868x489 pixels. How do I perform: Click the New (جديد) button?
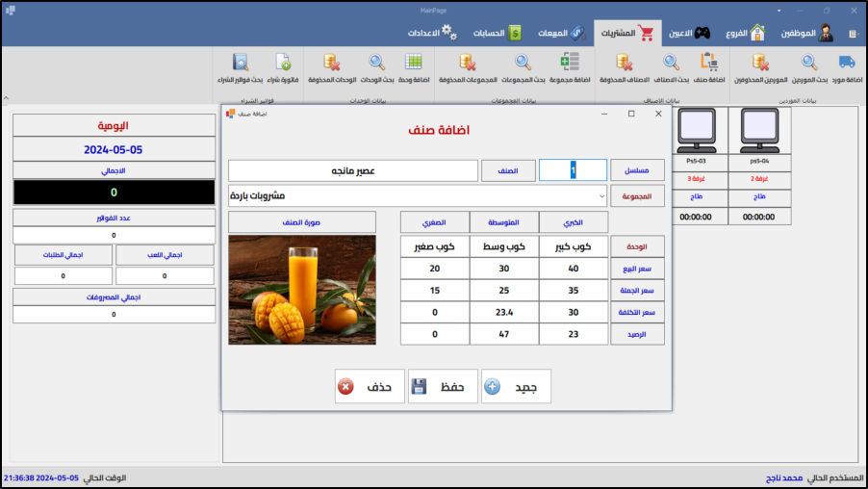point(516,386)
